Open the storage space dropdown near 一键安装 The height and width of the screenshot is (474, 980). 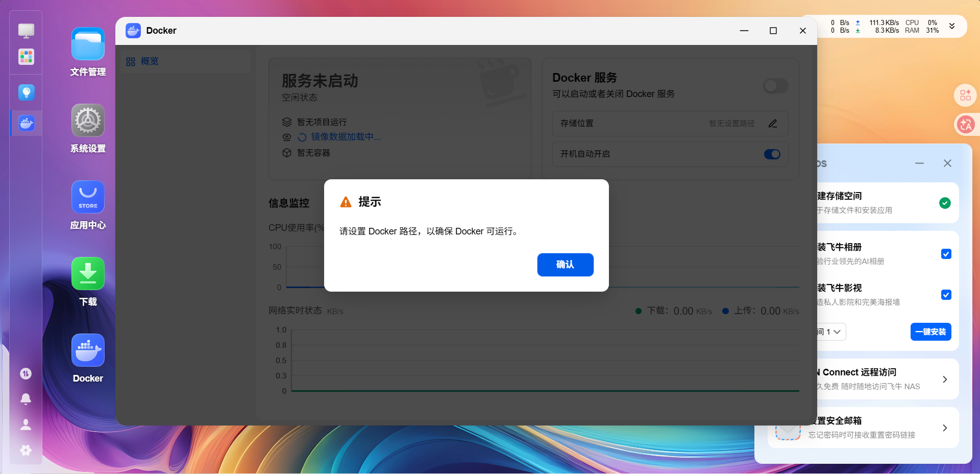[x=831, y=332]
